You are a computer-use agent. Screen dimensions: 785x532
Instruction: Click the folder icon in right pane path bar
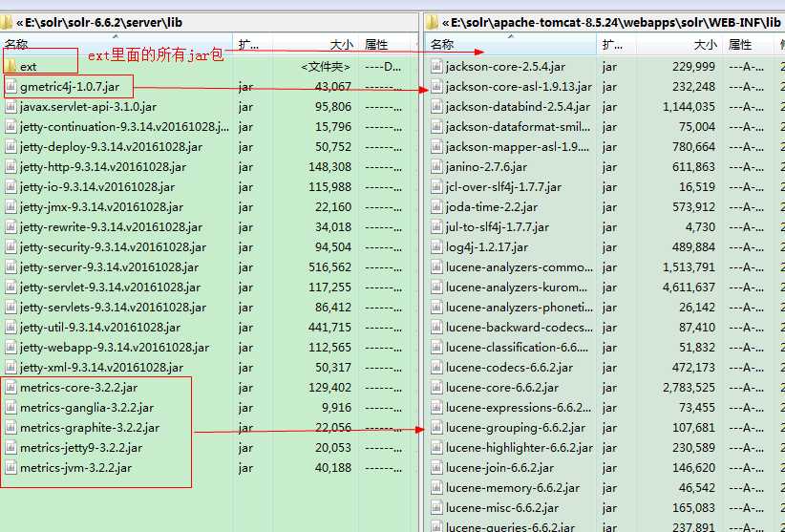pyautogui.click(x=432, y=22)
